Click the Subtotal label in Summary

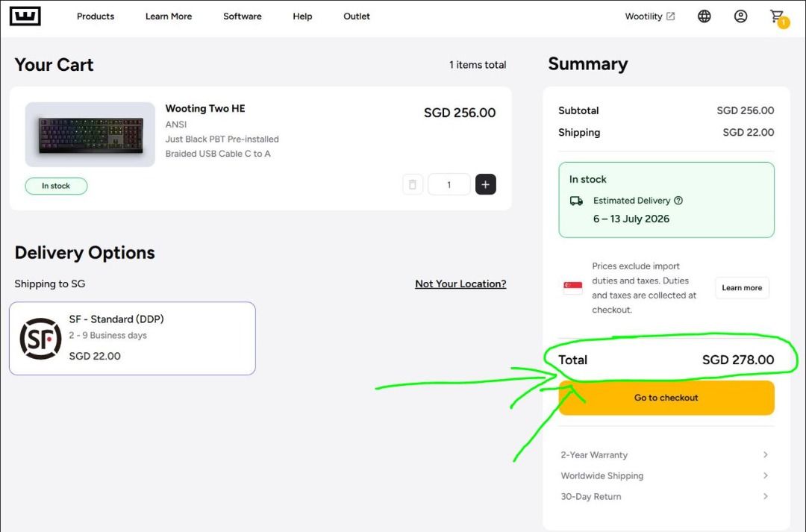point(578,110)
